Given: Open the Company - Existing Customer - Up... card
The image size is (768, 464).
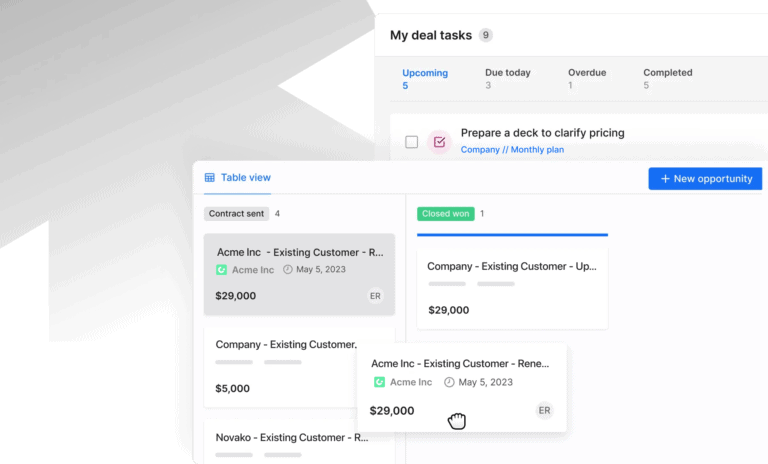Looking at the screenshot, I should 512,288.
